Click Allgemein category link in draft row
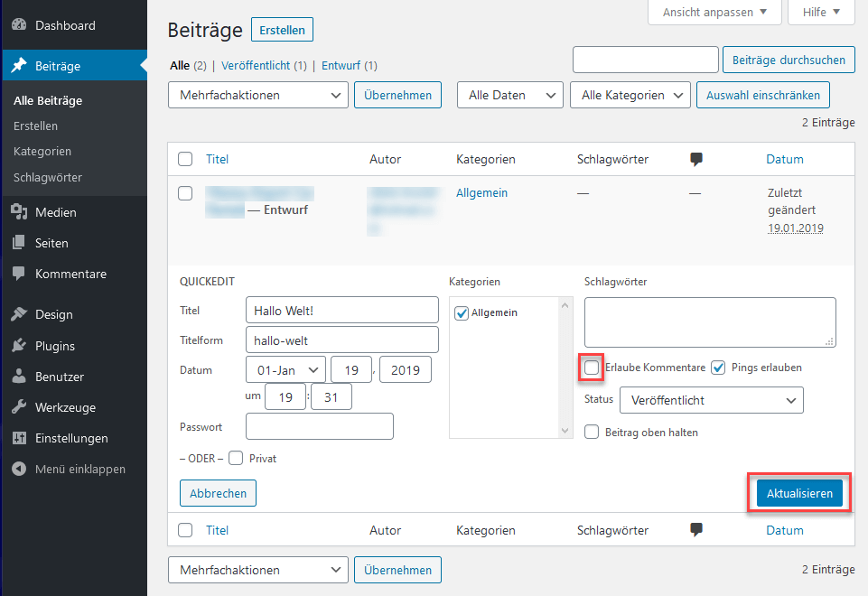The height and width of the screenshot is (596, 868). 481,192
